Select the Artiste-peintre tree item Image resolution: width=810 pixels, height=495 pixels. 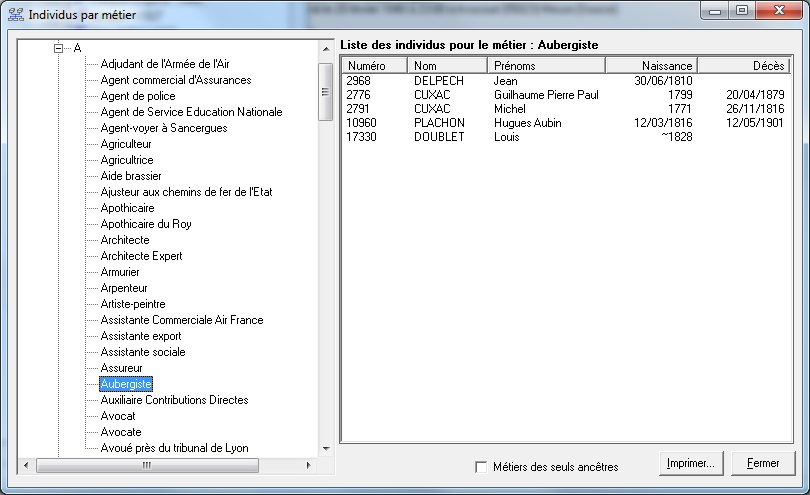133,304
